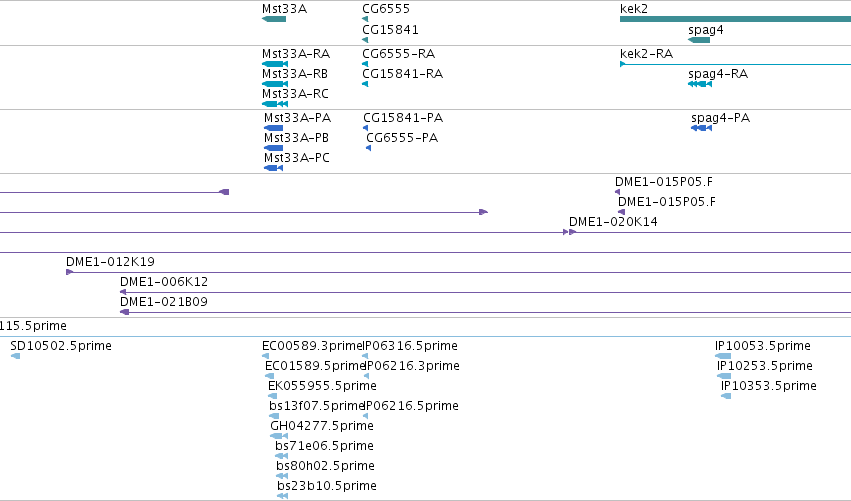Click the GH04277.5prime EST label
The image size is (851, 501).
point(322,426)
